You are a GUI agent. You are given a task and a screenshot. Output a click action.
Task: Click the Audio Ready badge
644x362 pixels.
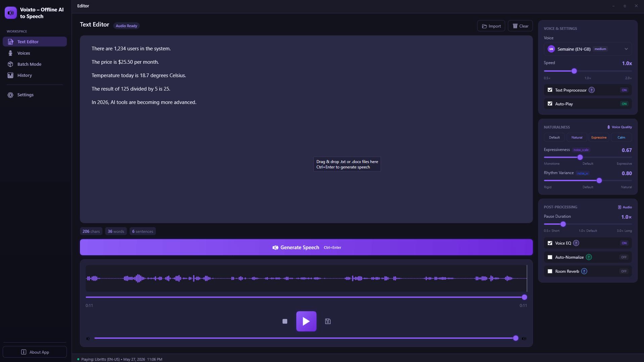126,26
